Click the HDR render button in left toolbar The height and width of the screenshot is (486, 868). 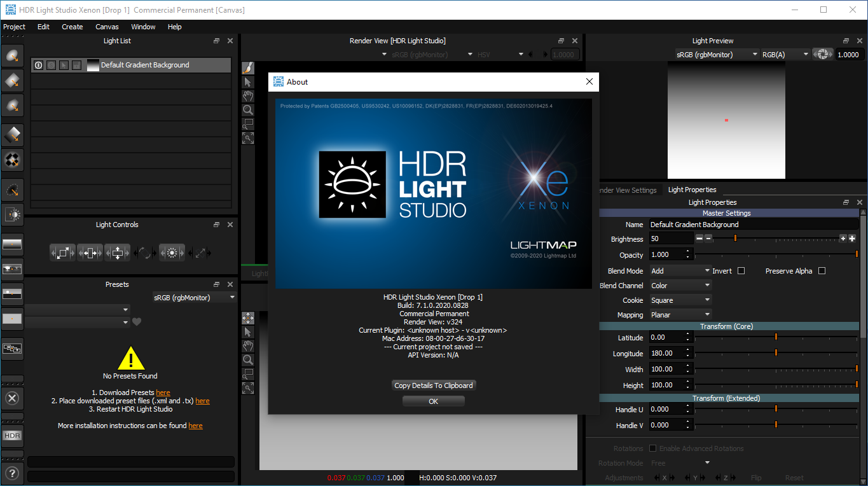[x=13, y=436]
